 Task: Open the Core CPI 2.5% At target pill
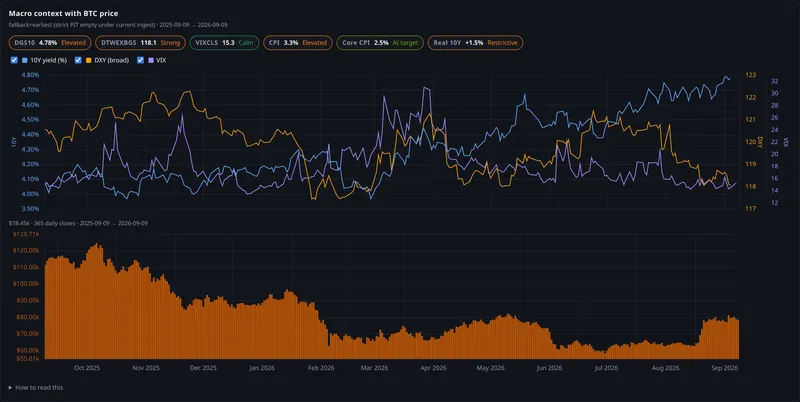(x=380, y=43)
